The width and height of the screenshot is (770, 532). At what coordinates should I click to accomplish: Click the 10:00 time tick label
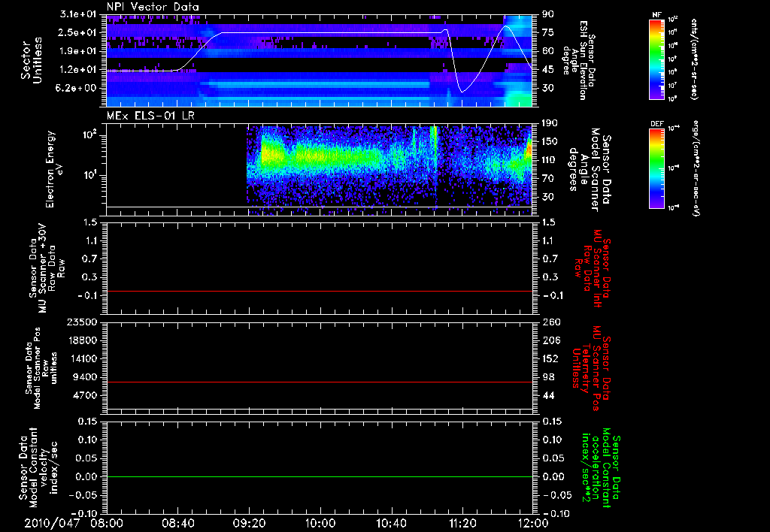[x=320, y=523]
